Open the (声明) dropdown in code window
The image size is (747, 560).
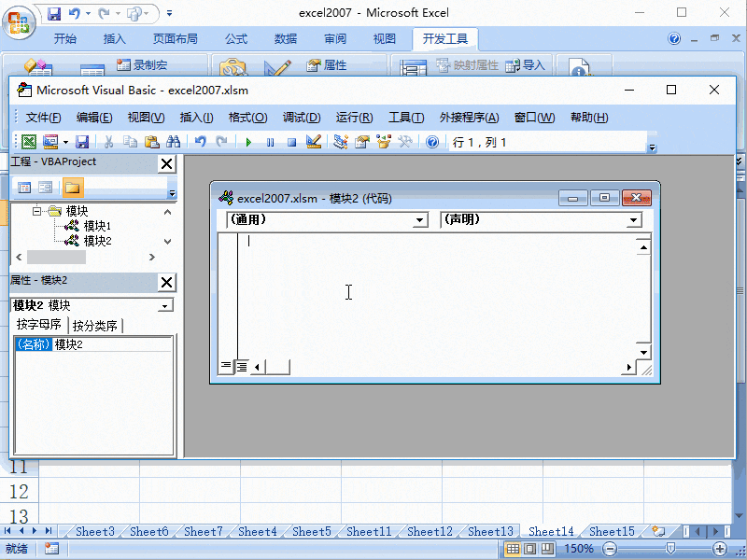coord(634,219)
